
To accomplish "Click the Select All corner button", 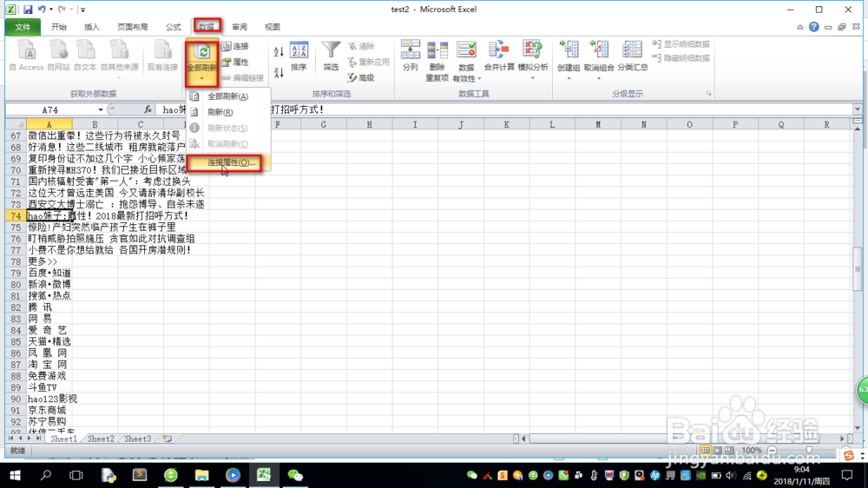I will point(16,125).
